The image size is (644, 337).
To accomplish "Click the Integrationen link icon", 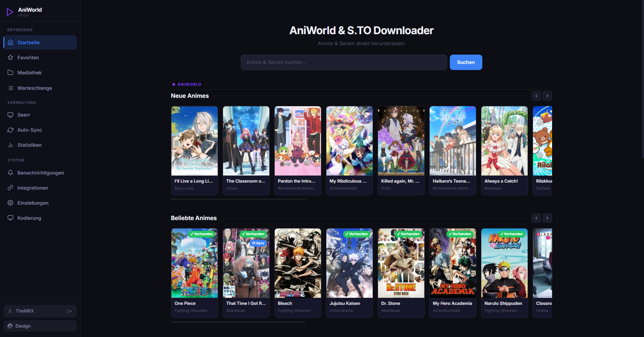I will click(x=10, y=188).
